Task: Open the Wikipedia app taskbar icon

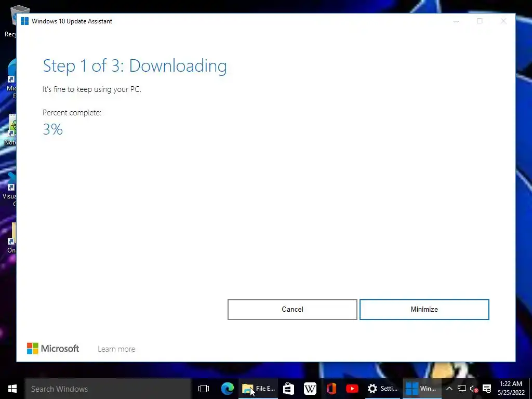Action: pos(310,389)
